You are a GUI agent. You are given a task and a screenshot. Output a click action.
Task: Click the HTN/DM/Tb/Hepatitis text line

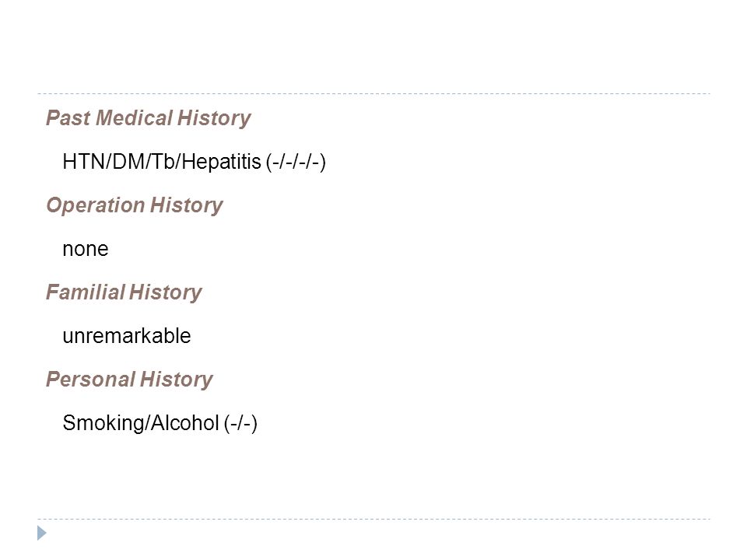click(194, 162)
